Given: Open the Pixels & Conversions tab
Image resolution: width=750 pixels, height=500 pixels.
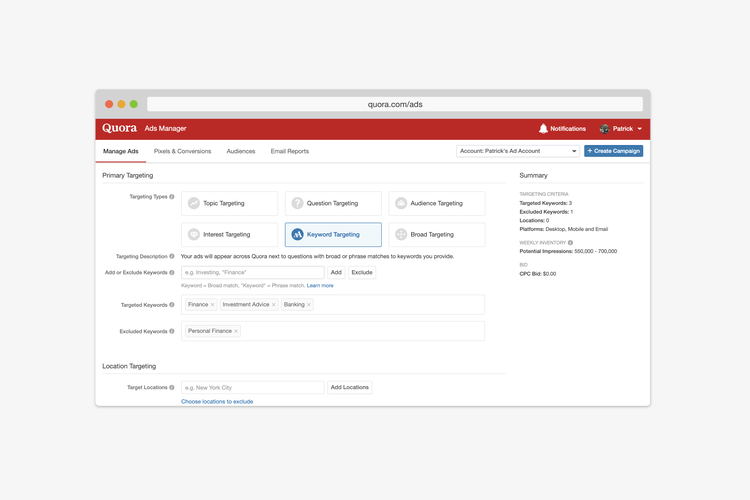Looking at the screenshot, I should [182, 151].
